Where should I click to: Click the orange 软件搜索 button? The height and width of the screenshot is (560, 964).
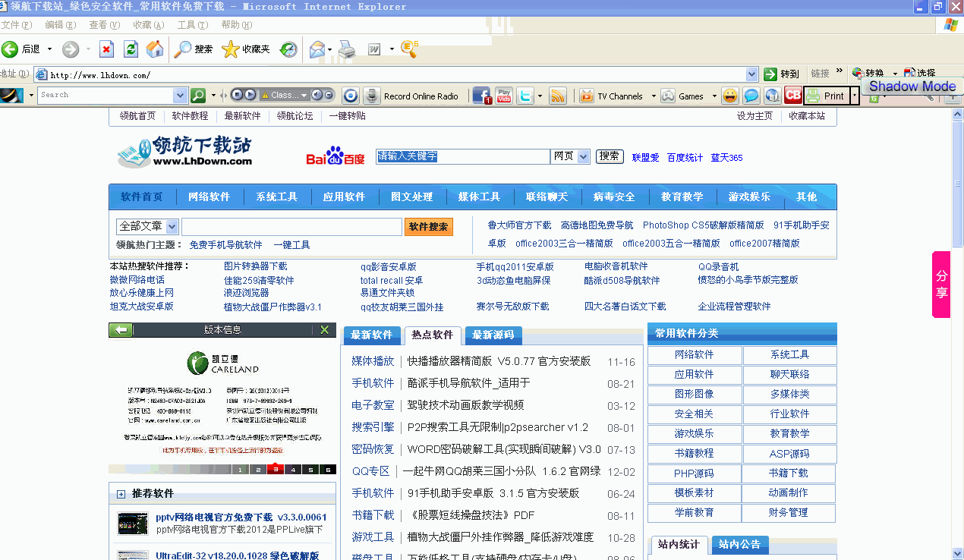click(x=429, y=226)
